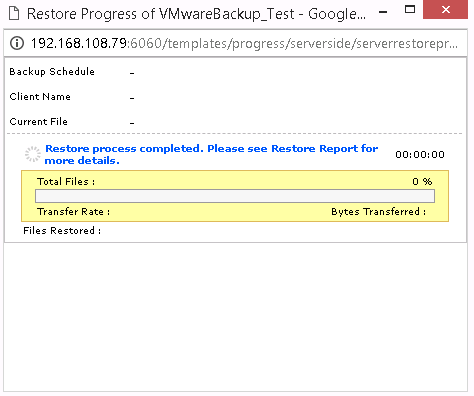
Task: Close the Restore Progress window
Action: tap(445, 10)
